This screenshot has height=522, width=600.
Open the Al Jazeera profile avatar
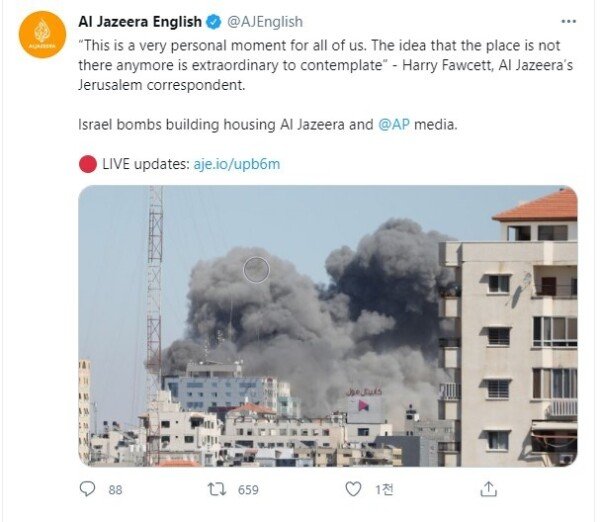point(42,34)
